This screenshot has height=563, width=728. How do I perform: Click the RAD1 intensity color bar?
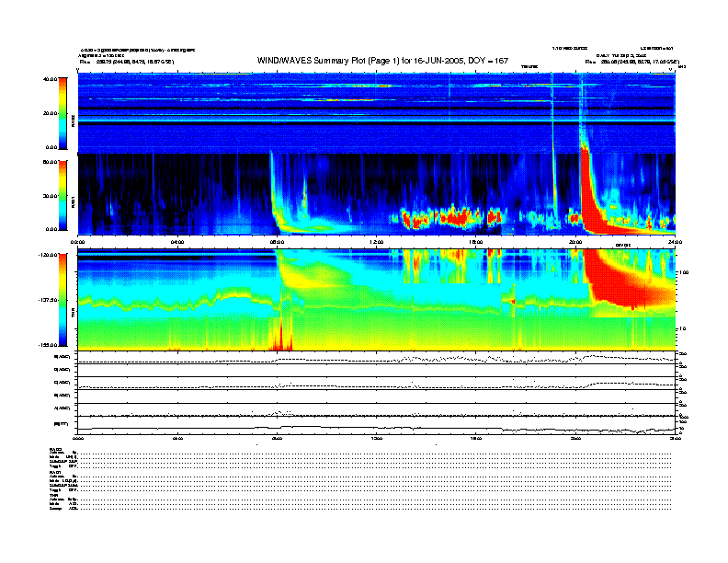63,195
